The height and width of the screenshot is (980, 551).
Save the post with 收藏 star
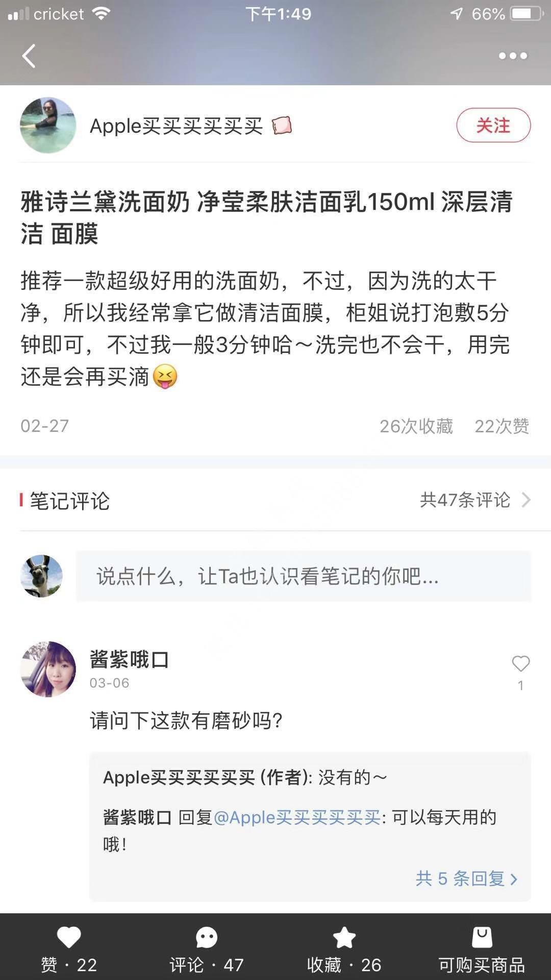point(344,938)
